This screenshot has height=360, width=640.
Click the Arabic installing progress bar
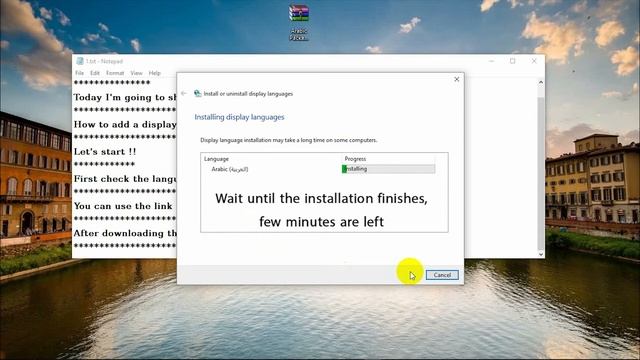pyautogui.click(x=388, y=169)
